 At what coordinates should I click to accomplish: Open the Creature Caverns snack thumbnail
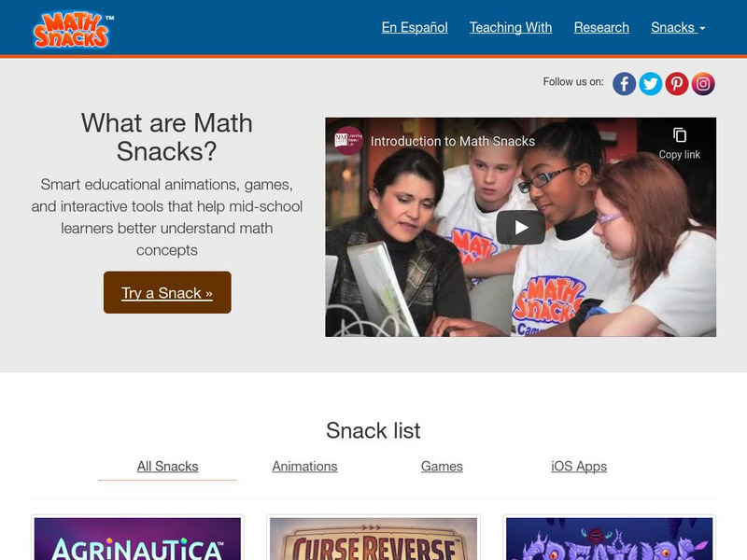coord(609,539)
